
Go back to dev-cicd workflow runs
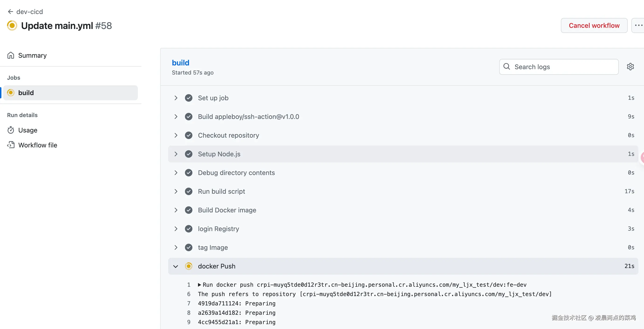[x=29, y=12]
